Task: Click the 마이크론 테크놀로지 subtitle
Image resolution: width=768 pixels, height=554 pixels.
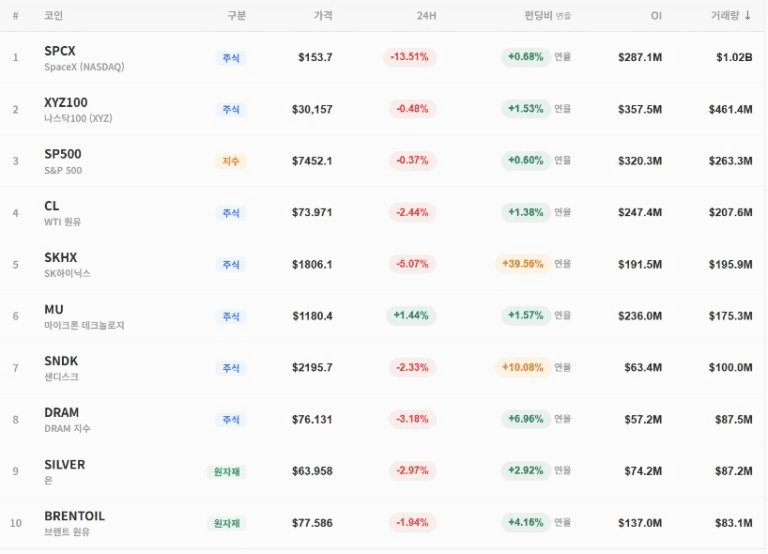Action: coord(84,325)
